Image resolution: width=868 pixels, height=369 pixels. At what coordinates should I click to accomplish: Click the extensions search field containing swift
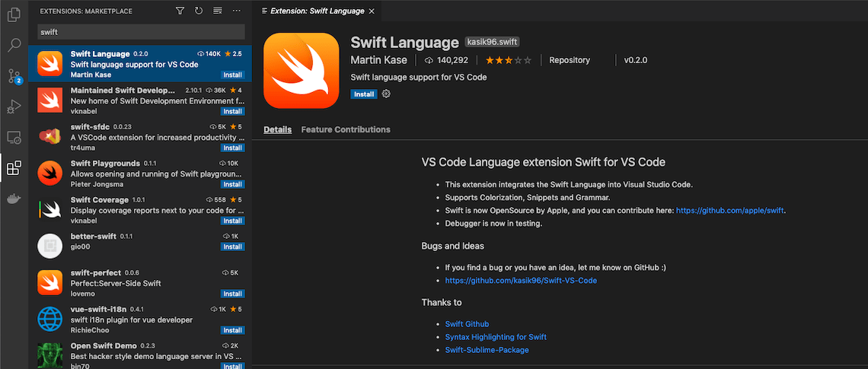click(x=141, y=32)
